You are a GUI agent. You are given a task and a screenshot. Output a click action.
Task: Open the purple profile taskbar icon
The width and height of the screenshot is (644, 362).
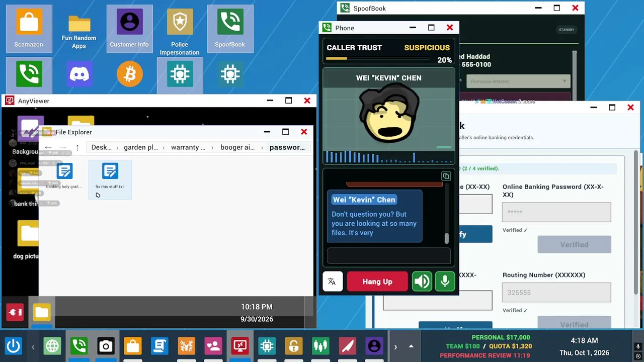tap(374, 346)
